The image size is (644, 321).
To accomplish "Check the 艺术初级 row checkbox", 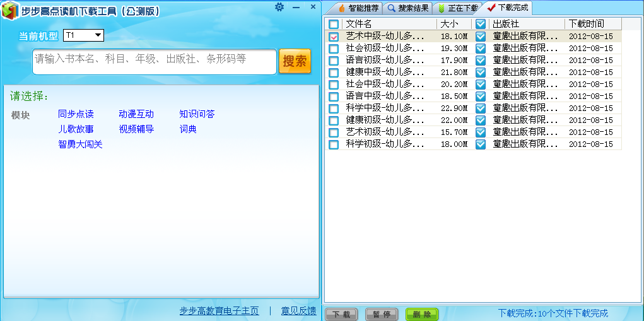I will pyautogui.click(x=334, y=132).
